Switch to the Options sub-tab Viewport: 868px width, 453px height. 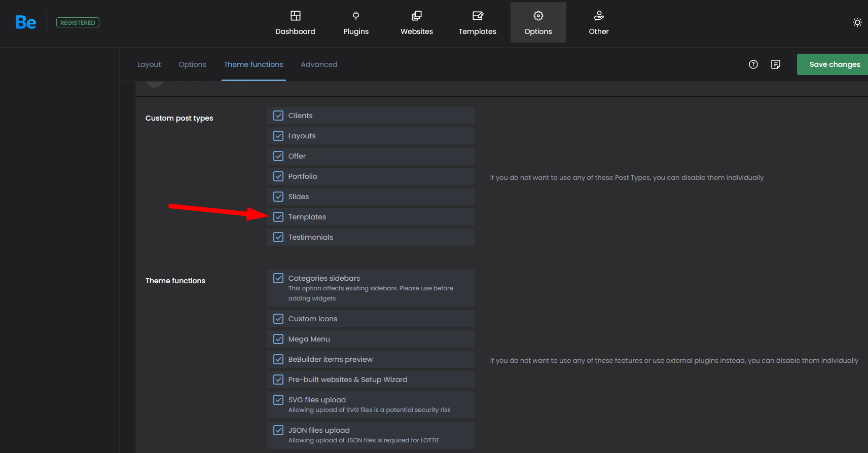pyautogui.click(x=192, y=64)
